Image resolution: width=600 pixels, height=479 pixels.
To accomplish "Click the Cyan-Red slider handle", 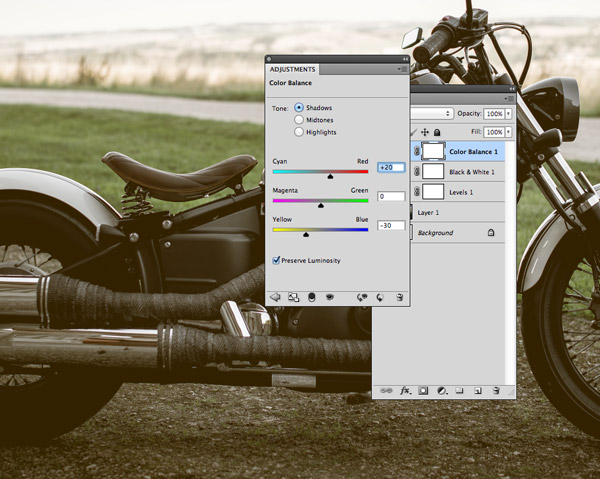I will [x=330, y=176].
